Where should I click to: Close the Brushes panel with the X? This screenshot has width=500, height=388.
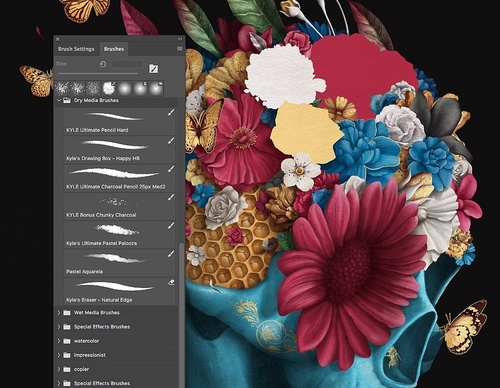[58, 39]
